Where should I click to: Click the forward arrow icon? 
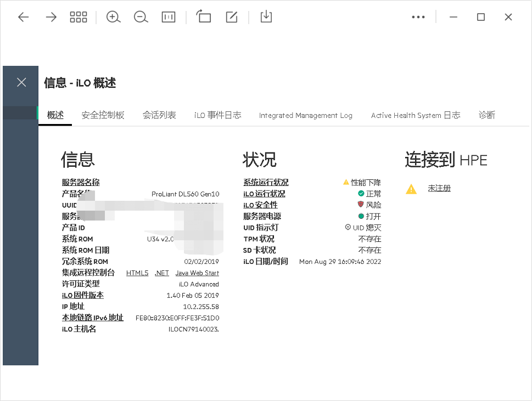coord(51,17)
